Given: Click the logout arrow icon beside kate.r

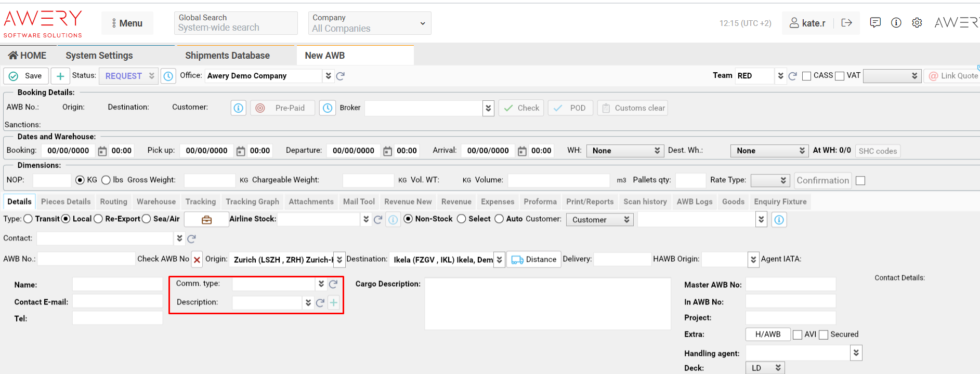Looking at the screenshot, I should point(846,23).
